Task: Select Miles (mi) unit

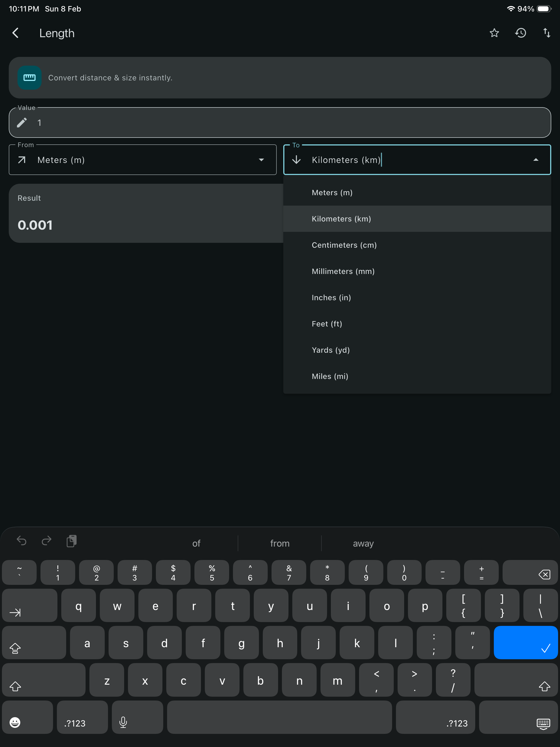Action: (x=417, y=376)
